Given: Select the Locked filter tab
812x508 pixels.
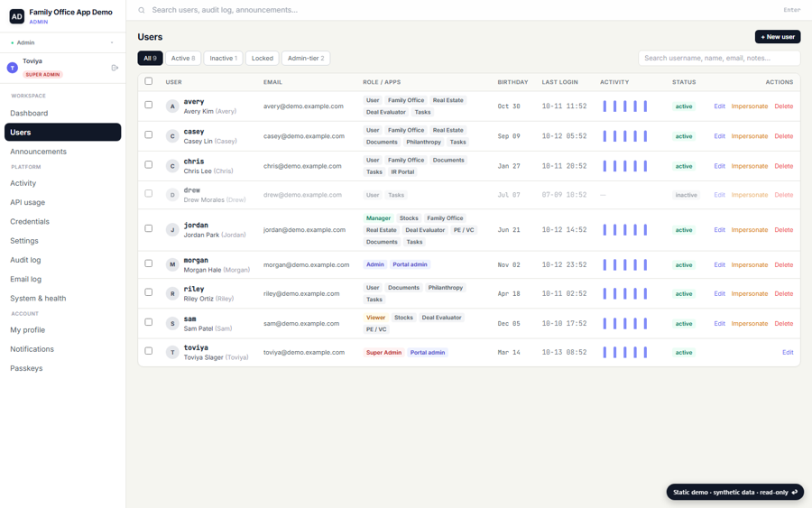Looking at the screenshot, I should 263,58.
